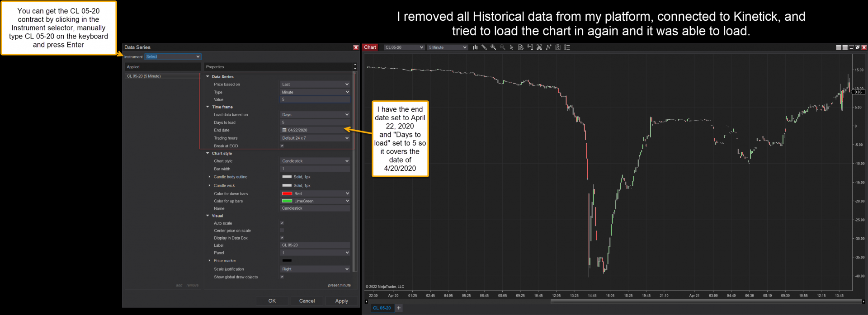Expand the Candle body outline row
Viewport: 868px width, 315px height.
(209, 177)
